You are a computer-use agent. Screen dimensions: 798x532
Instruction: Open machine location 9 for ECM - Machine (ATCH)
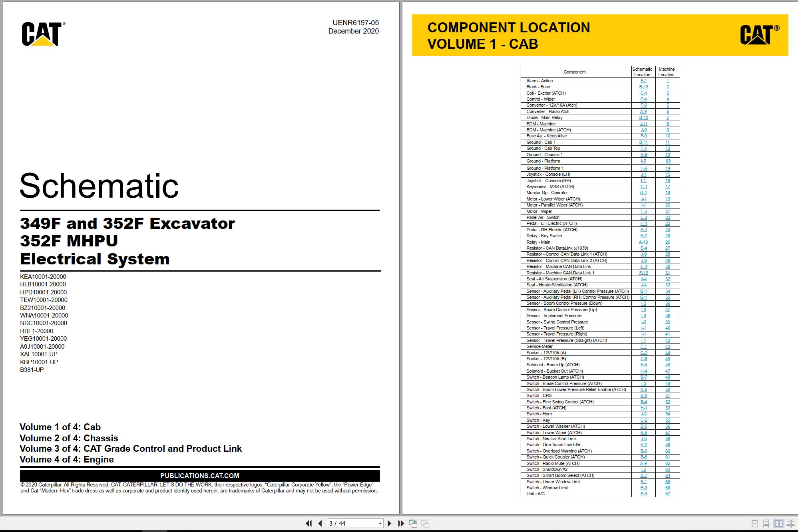click(x=667, y=130)
